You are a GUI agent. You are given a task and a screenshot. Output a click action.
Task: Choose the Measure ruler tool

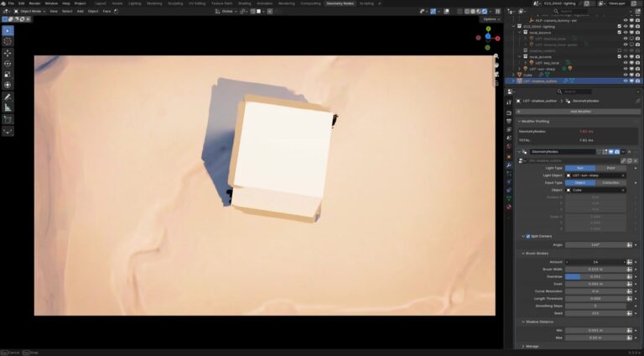(x=8, y=107)
